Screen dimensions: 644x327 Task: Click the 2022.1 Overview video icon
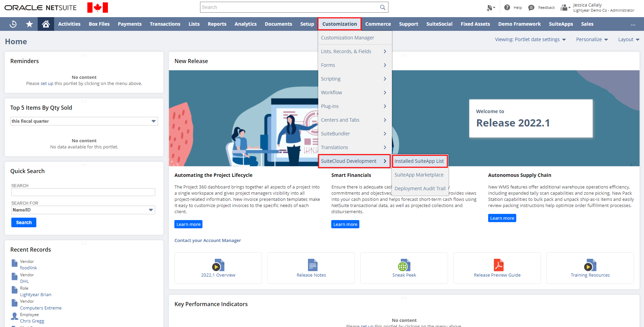(x=218, y=265)
